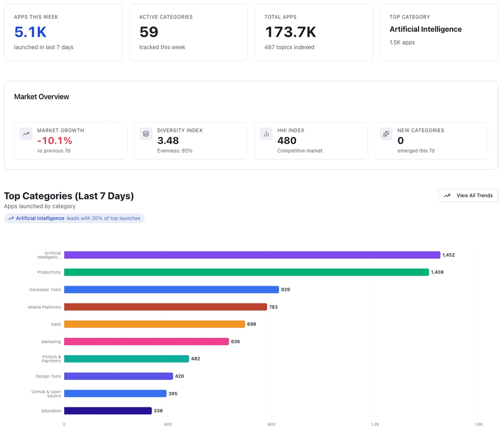Click the 829 bar value label
This screenshot has width=504, height=431.
tap(286, 290)
